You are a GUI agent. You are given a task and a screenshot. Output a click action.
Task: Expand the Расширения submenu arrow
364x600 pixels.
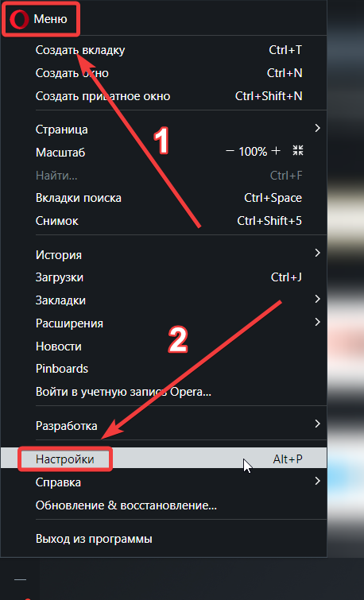click(317, 322)
